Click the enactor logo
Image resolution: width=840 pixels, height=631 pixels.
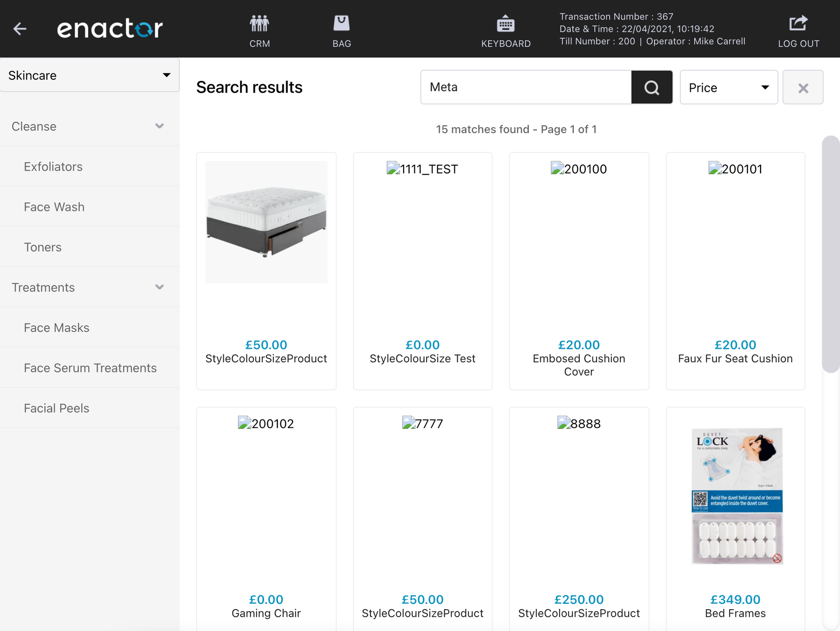pos(110,28)
